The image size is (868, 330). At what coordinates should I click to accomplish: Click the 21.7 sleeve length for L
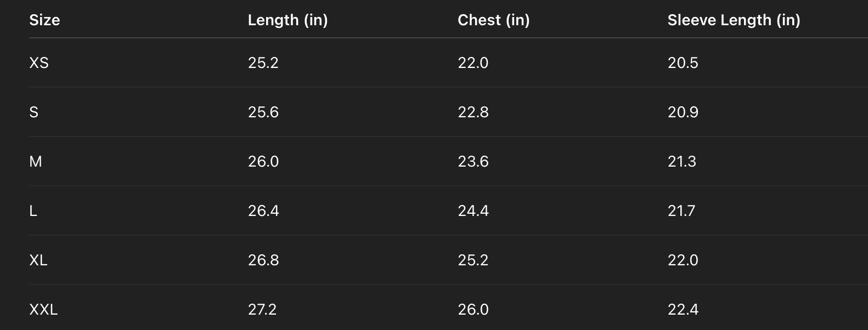681,211
